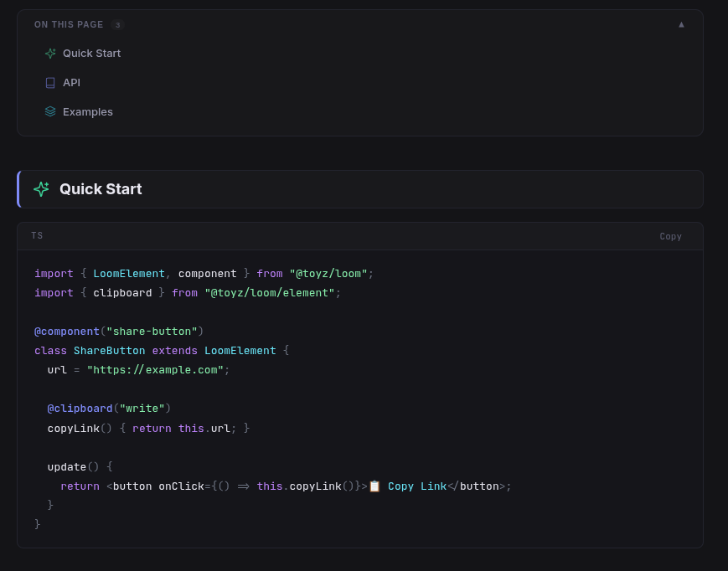Click the @clipboard decorator text
Image resolution: width=728 pixels, height=571 pixels.
click(80, 409)
